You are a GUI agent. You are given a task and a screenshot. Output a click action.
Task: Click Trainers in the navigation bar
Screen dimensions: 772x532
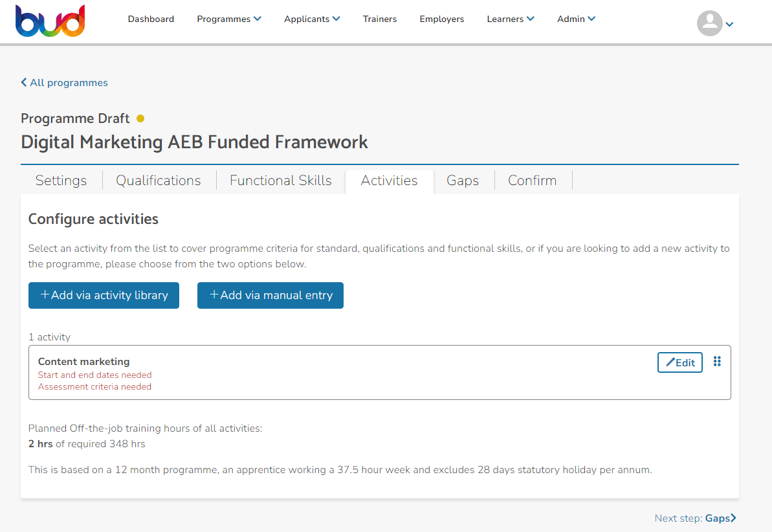[x=380, y=19]
